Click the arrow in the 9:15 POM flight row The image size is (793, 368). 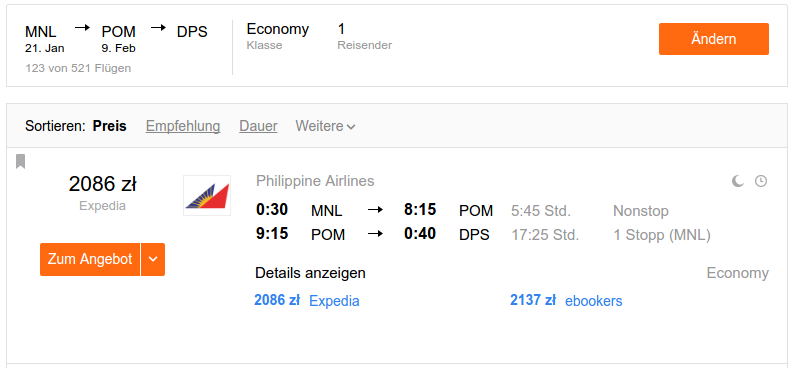point(375,234)
